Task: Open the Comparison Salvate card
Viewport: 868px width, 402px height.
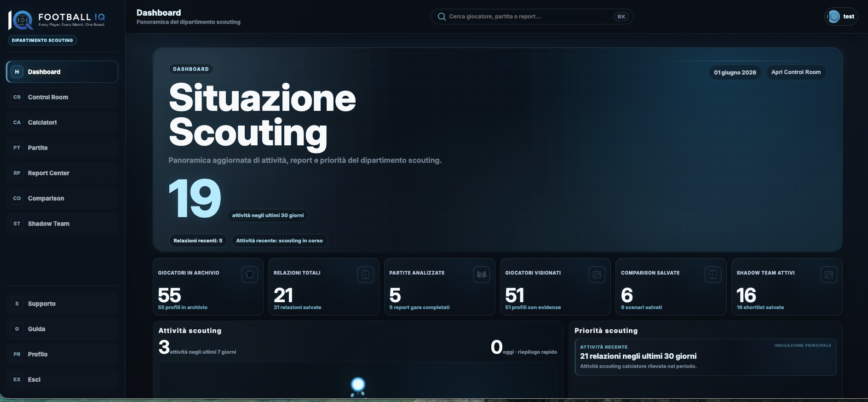Action: coord(671,287)
